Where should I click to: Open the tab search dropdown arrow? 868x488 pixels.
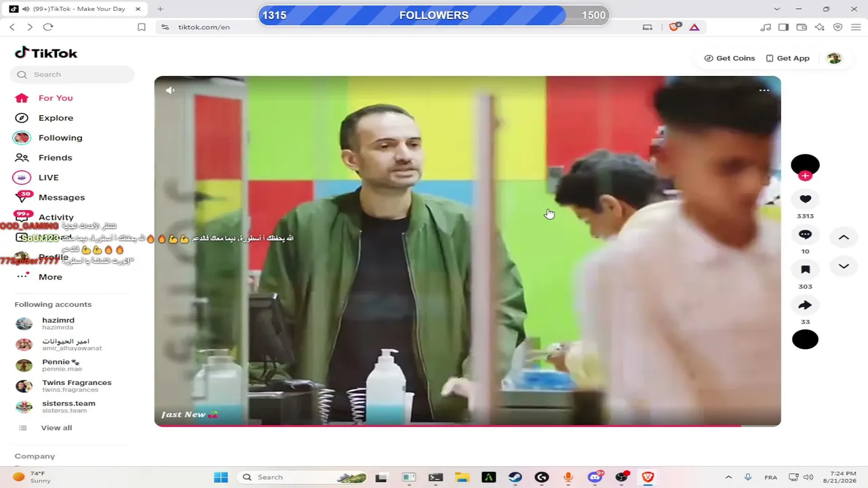pos(777,9)
